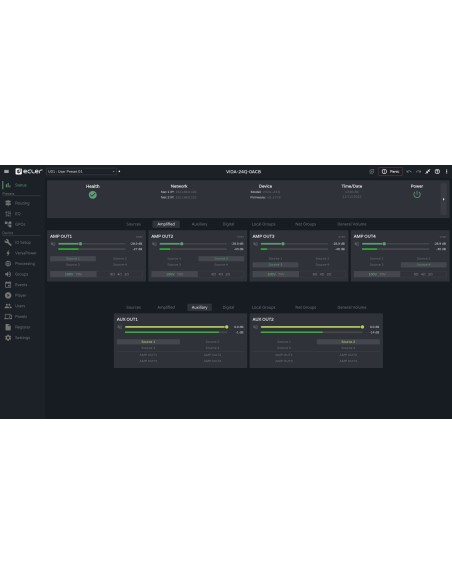This screenshot has width=452, height=584.
Task: Select Digital tab above the AMP cards
Action: point(228,224)
